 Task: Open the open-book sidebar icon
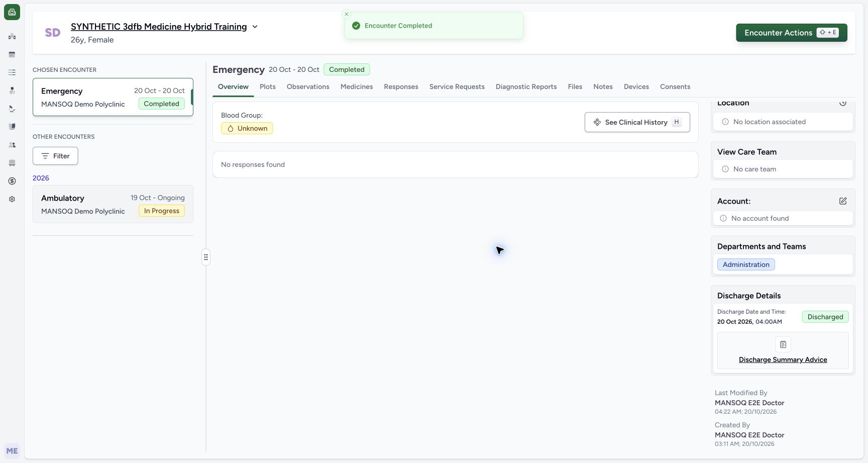point(12,127)
